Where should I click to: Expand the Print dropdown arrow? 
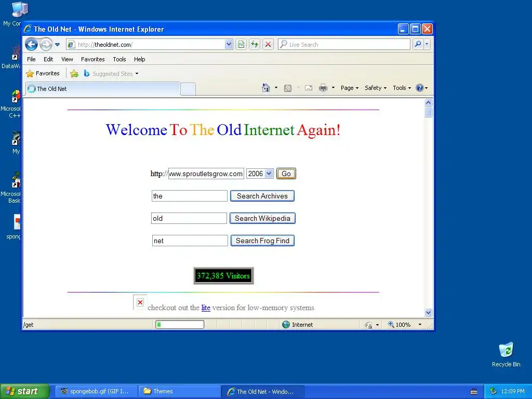333,88
